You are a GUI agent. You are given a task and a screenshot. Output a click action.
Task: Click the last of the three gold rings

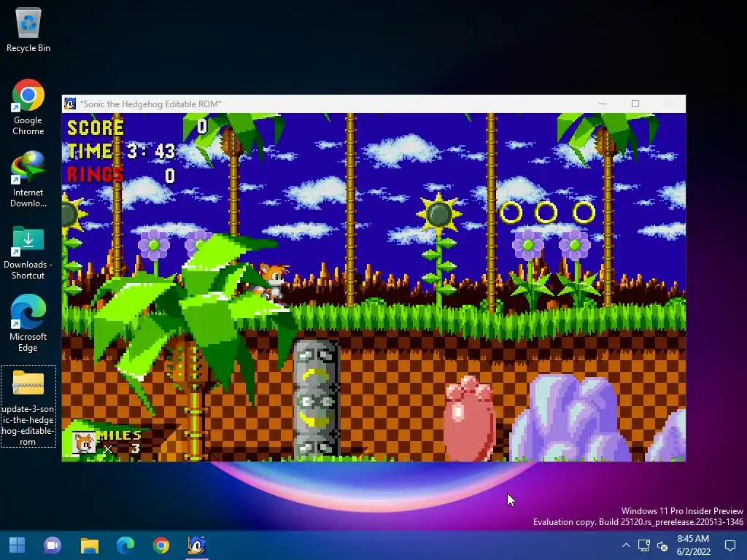coord(584,212)
